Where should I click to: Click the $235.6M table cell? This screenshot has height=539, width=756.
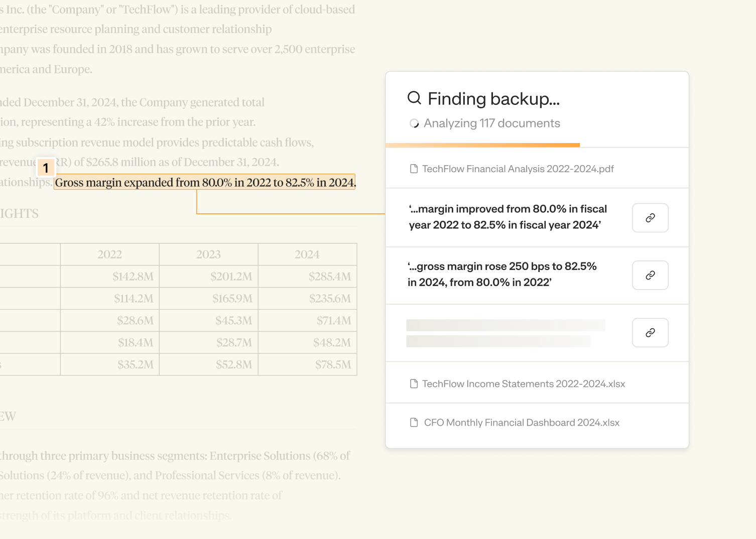click(x=307, y=299)
